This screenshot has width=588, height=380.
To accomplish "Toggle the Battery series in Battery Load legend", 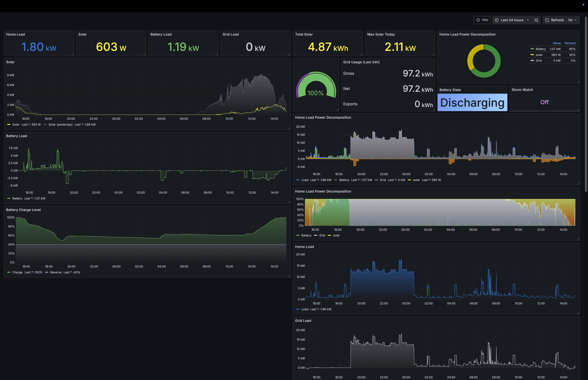I will (17, 198).
